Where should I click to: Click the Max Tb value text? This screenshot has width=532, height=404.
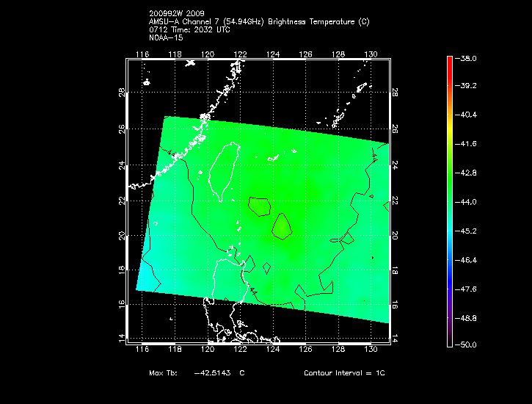click(197, 373)
